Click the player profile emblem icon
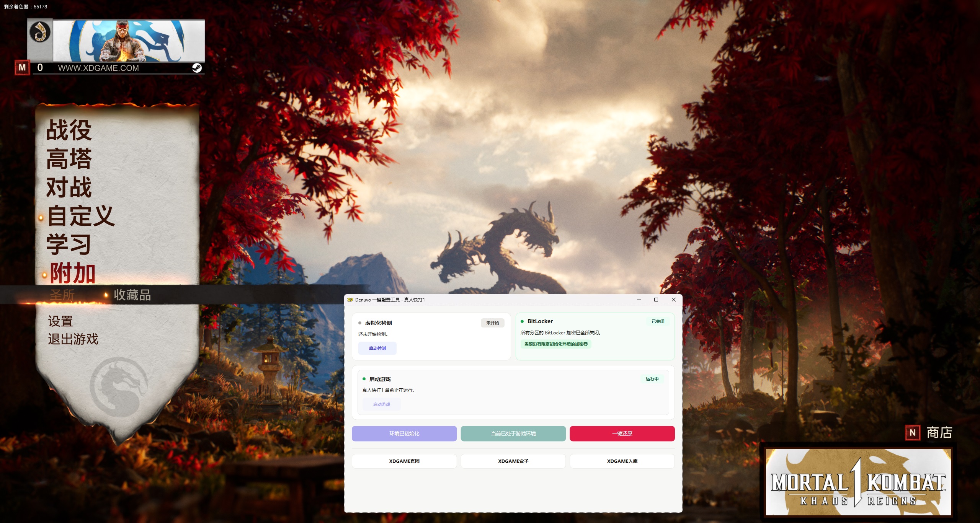 (40, 32)
